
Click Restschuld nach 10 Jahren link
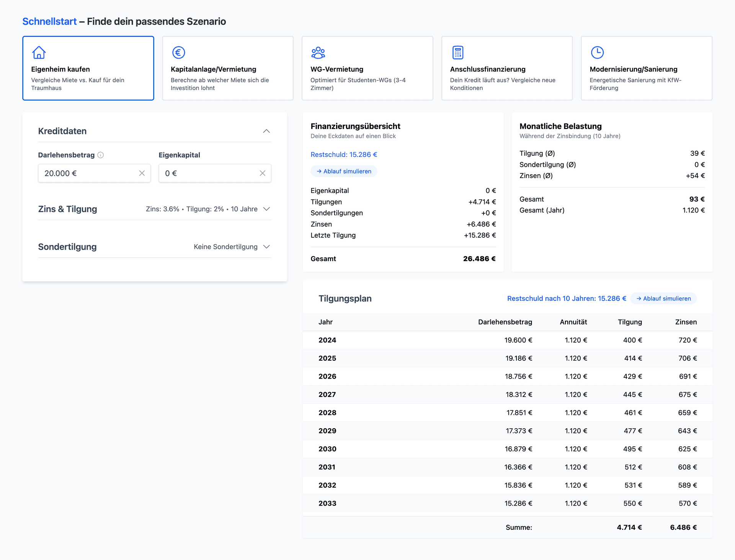(x=566, y=299)
